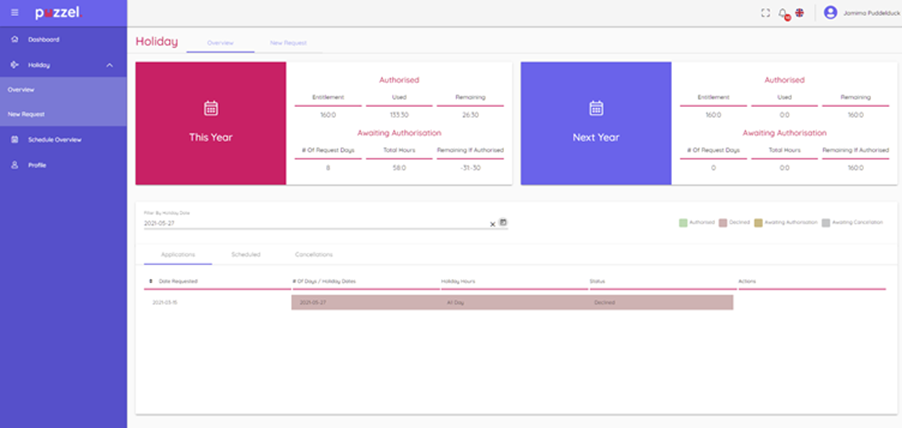This screenshot has width=902, height=428.
Task: Click the This Year summary tile
Action: pos(211,123)
